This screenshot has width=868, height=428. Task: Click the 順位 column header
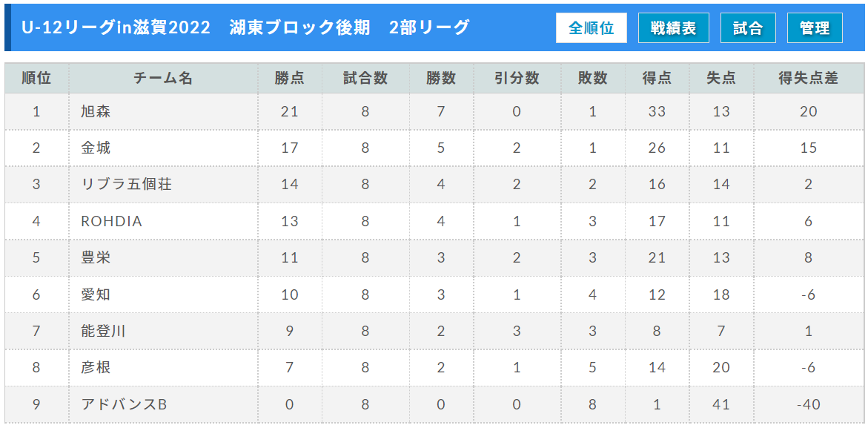coord(36,79)
